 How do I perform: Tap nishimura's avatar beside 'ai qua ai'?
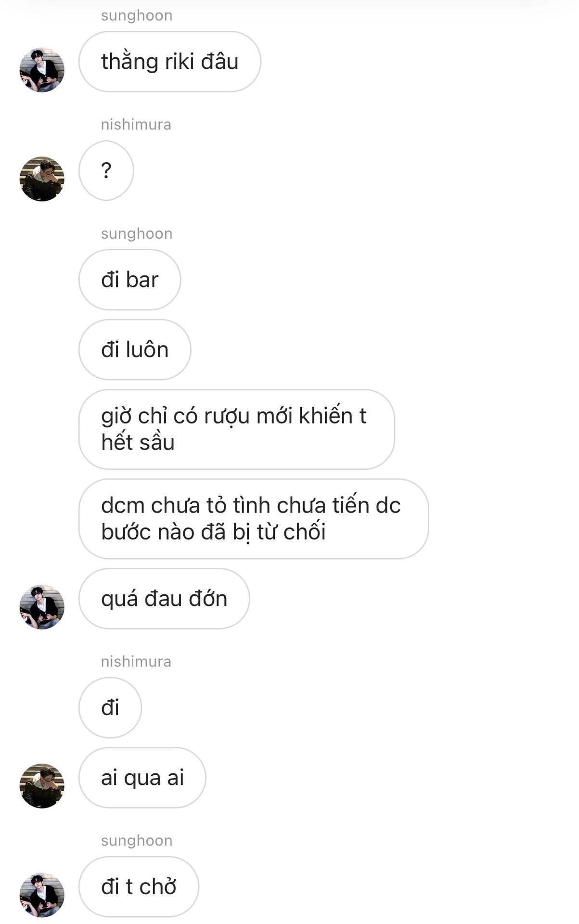tap(42, 786)
